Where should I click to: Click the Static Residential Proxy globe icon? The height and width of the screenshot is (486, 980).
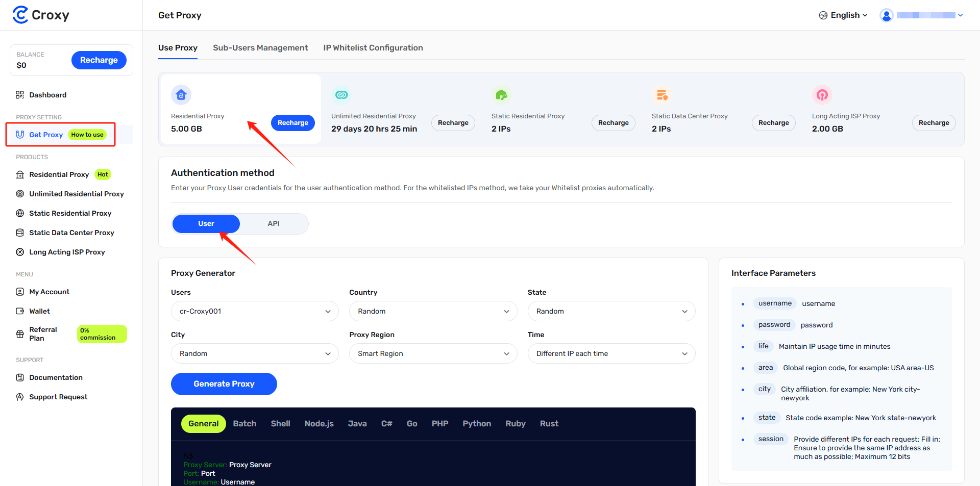click(20, 213)
